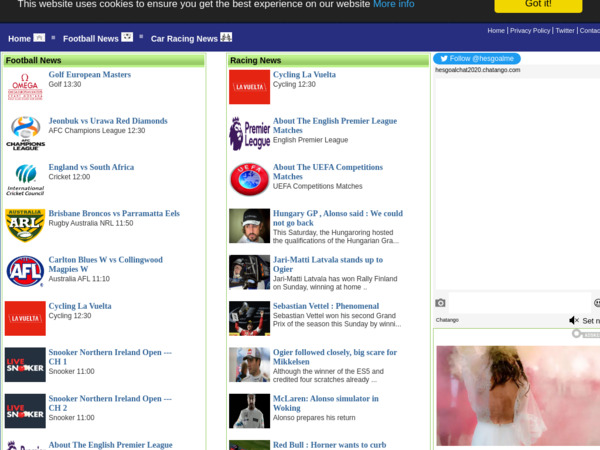The height and width of the screenshot is (450, 600).
Task: Open Jari-Matti Latvala stands up to Ogier
Action: pyautogui.click(x=328, y=264)
